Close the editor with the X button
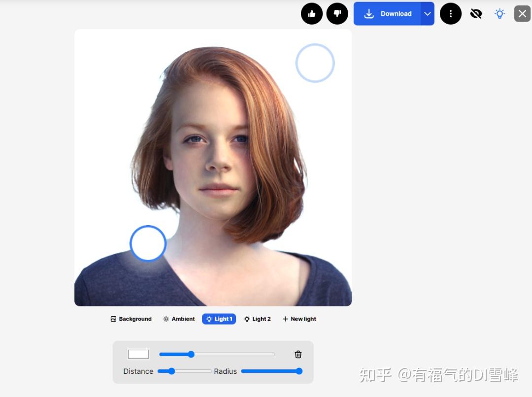532x397 pixels. (x=522, y=14)
